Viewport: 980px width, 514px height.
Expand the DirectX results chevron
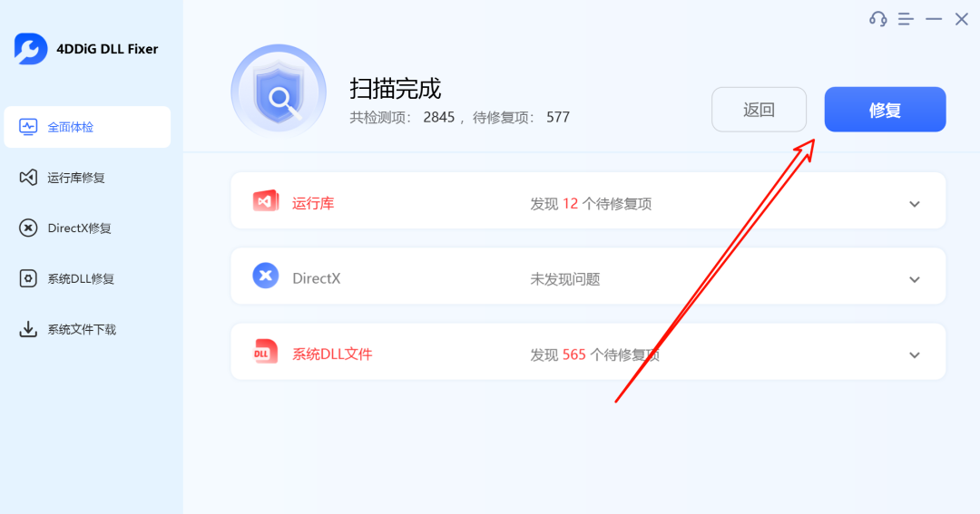coord(915,280)
